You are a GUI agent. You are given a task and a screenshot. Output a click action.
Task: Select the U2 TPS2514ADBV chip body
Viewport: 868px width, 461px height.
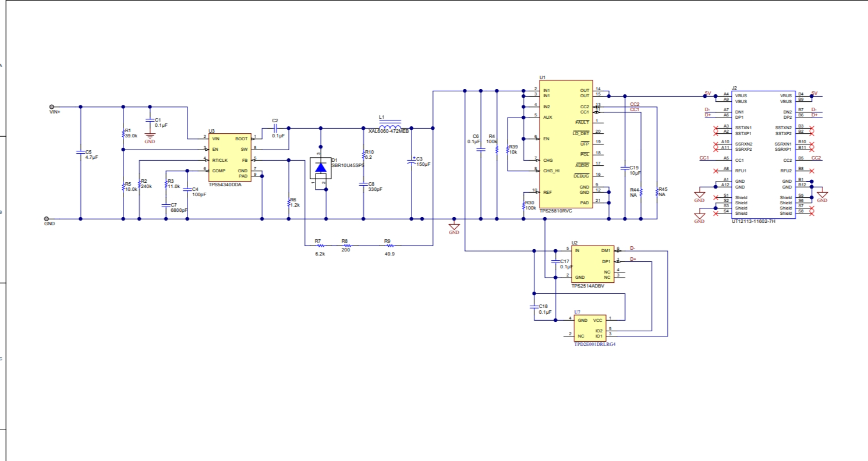(x=592, y=264)
